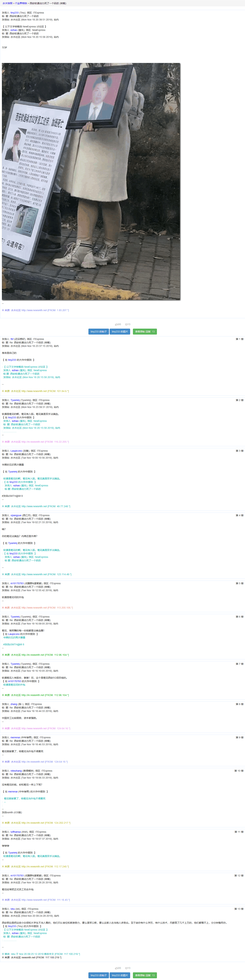Click the reply text '华黑的见识再次暴露' in reply 3
Screen dimensions: 245x980
13,465
